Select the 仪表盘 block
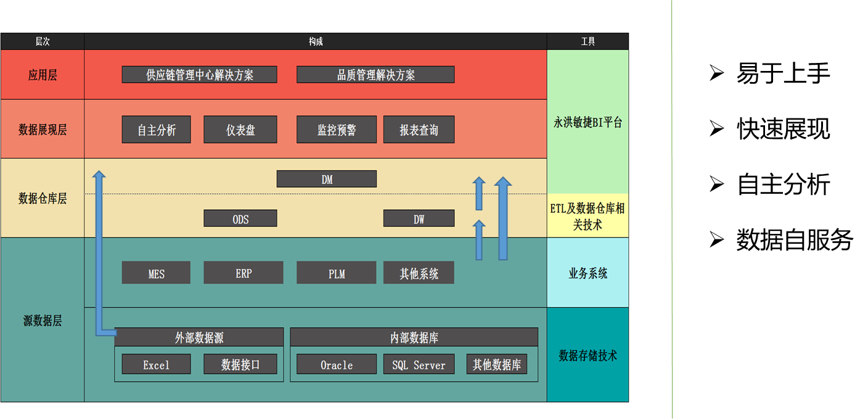Screen dimensions: 868x419 coord(240,130)
